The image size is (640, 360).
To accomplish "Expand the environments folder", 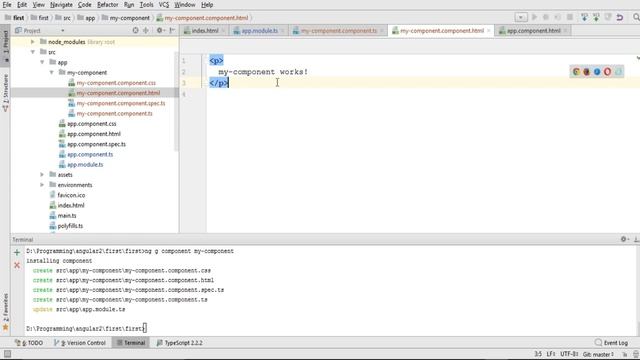I will [x=42, y=184].
